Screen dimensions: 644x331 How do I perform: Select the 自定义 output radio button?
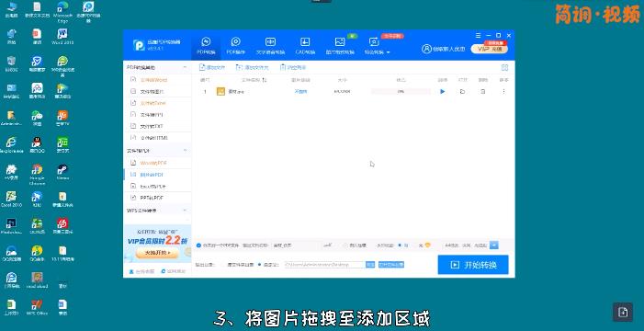pos(260,265)
